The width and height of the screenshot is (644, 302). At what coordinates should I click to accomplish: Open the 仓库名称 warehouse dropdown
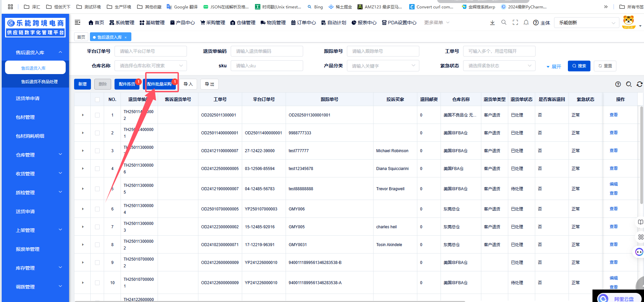point(151,66)
